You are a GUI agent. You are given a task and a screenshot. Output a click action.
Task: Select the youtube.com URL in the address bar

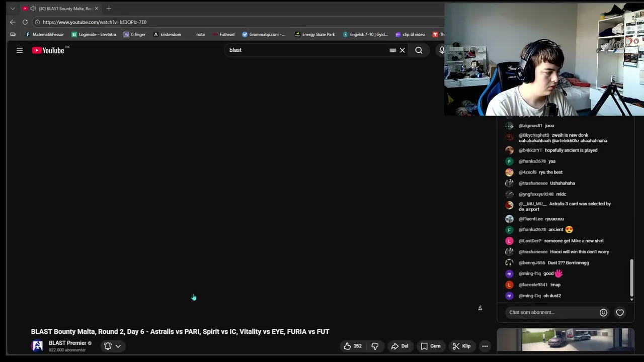click(95, 22)
